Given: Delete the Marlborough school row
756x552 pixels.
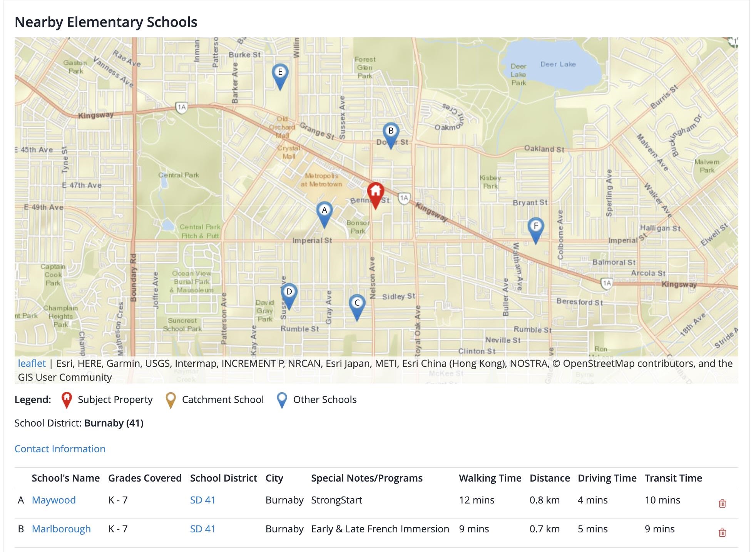Looking at the screenshot, I should (x=722, y=532).
